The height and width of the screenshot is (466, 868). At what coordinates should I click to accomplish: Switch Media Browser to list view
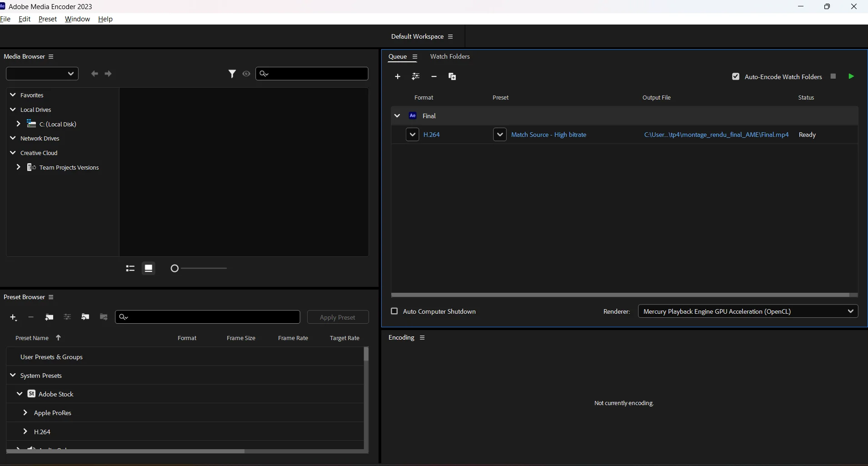[x=130, y=268]
